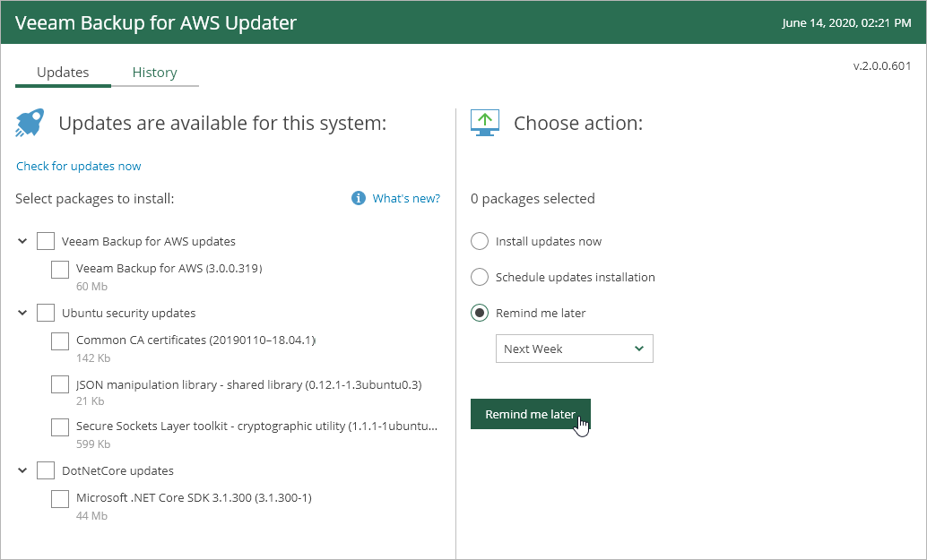Collapse the Ubuntu security updates group
Image resolution: width=927 pixels, height=560 pixels.
pos(22,313)
